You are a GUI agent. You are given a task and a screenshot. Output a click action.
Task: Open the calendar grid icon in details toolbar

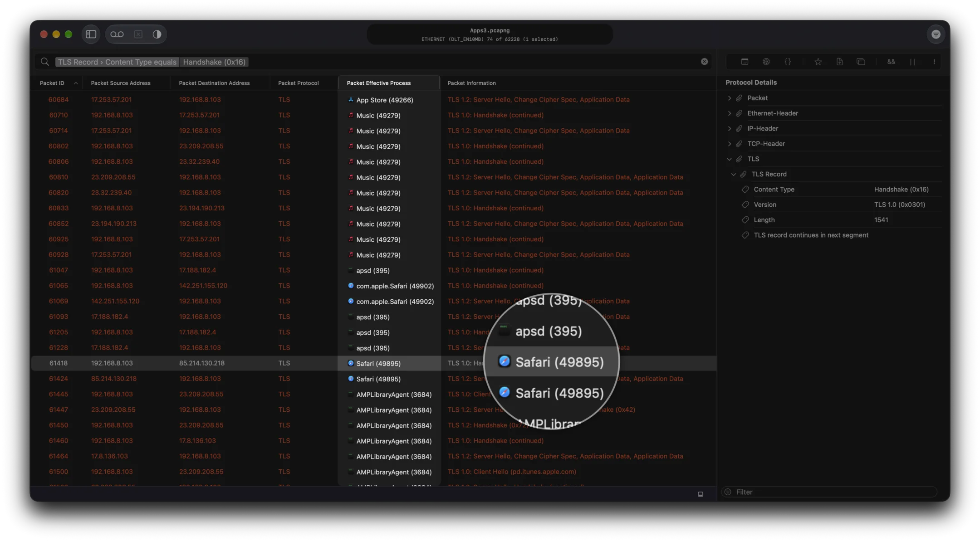coord(745,62)
